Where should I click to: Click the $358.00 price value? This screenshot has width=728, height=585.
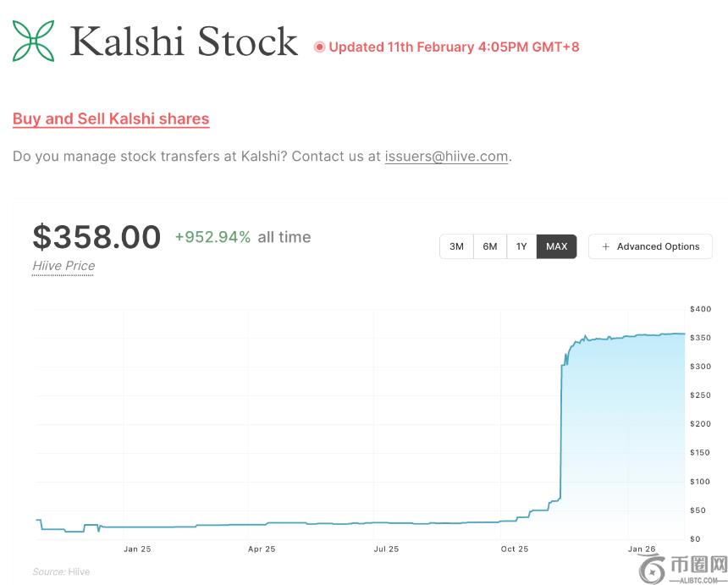pyautogui.click(x=97, y=237)
